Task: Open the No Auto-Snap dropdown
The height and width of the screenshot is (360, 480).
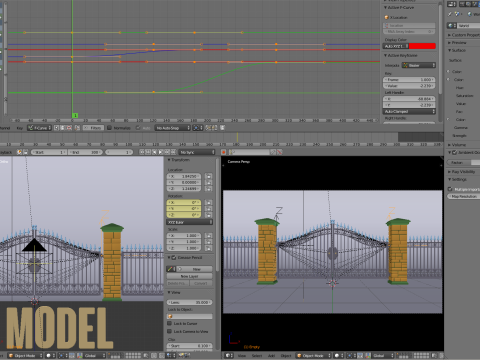Action: [x=173, y=128]
